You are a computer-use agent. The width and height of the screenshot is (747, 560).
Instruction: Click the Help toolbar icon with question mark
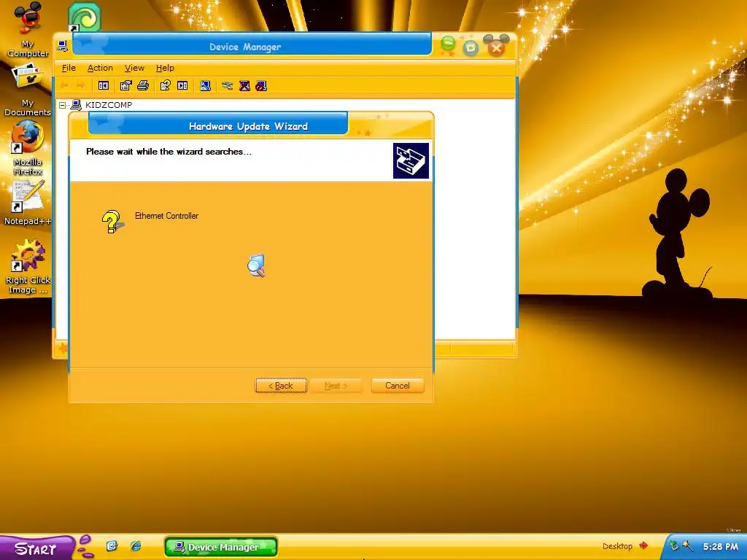166,86
